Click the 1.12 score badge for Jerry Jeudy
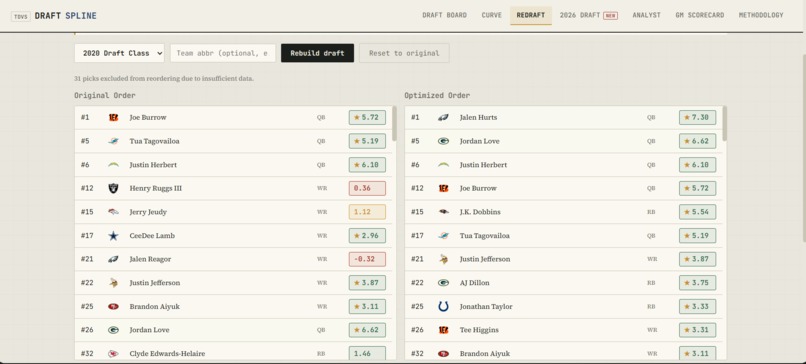This screenshot has width=806, height=364. click(367, 212)
